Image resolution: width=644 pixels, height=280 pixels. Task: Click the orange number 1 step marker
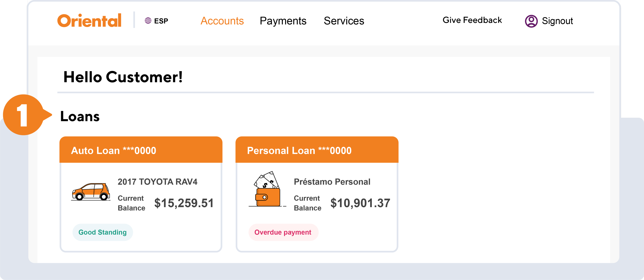click(x=24, y=115)
